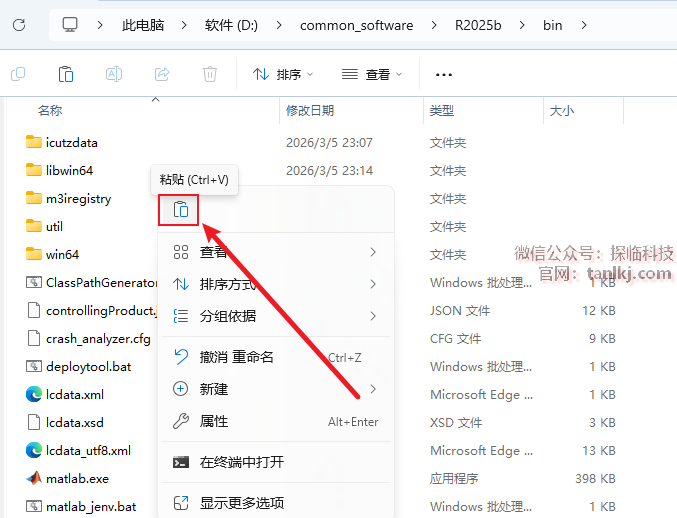Click the Edge icon of lcdata.xml
The width and height of the screenshot is (677, 518).
tap(34, 394)
